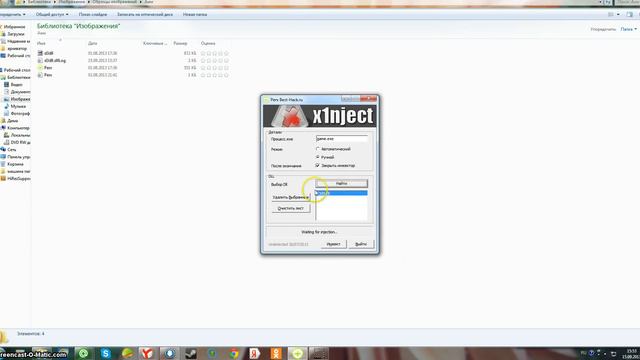The width and height of the screenshot is (640, 360).
Task: Click the process name input field
Action: tap(342, 139)
